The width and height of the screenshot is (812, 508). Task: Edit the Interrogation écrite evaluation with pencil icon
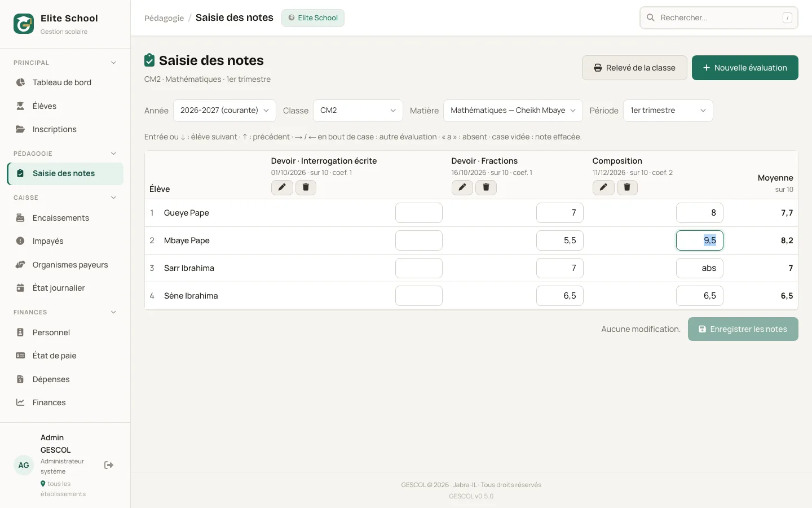pos(282,187)
